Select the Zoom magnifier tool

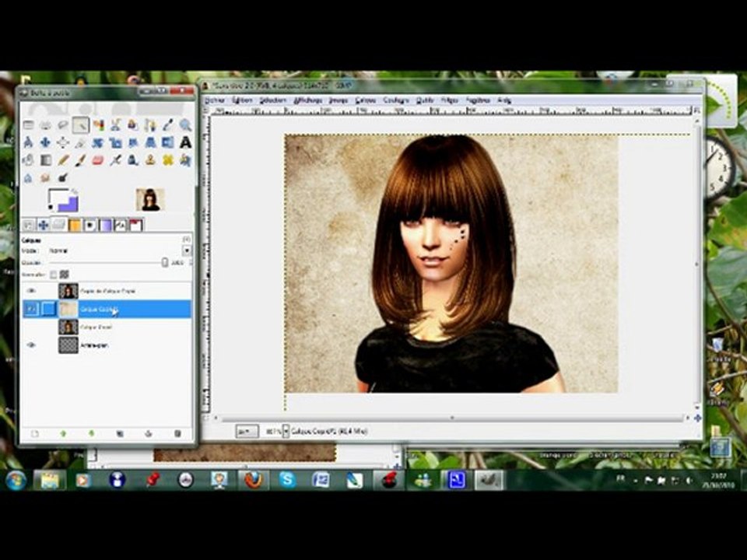point(185,125)
